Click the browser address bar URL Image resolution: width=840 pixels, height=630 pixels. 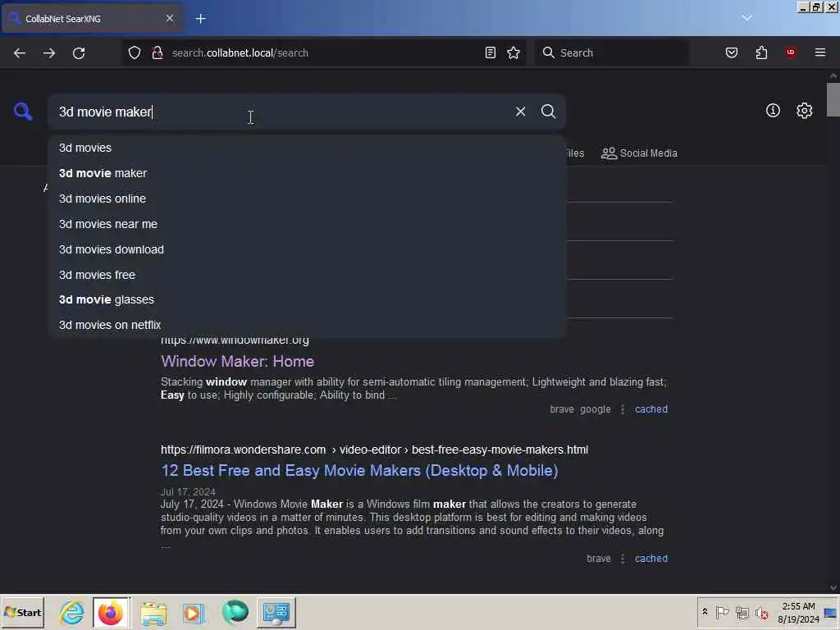pos(240,53)
